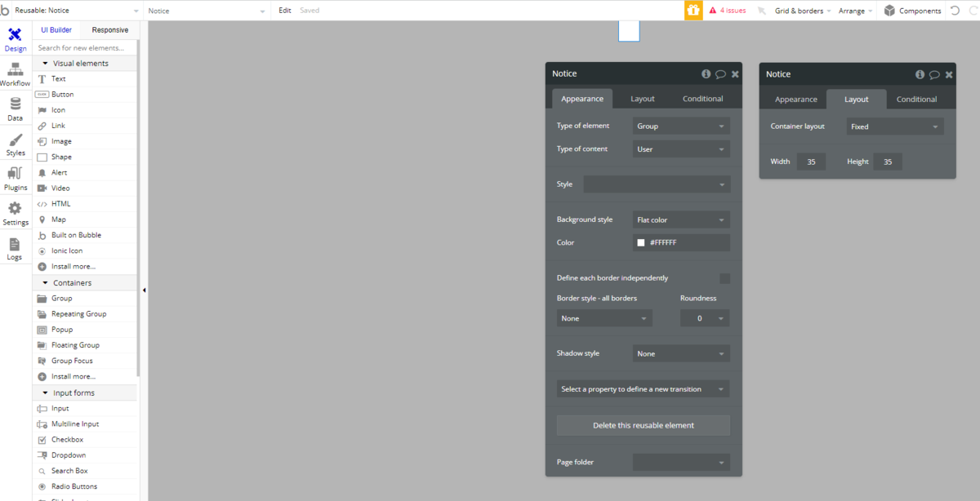Open the Container layout dropdown
Image resolution: width=980 pixels, height=501 pixels.
895,126
